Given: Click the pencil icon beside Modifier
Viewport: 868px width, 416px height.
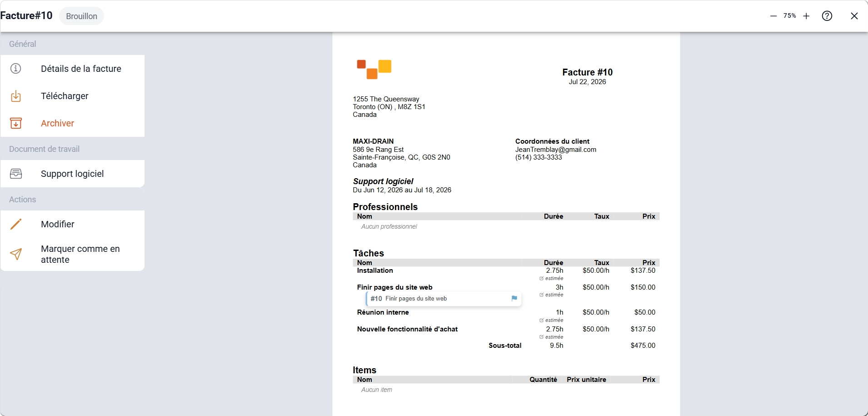Looking at the screenshot, I should (x=16, y=224).
